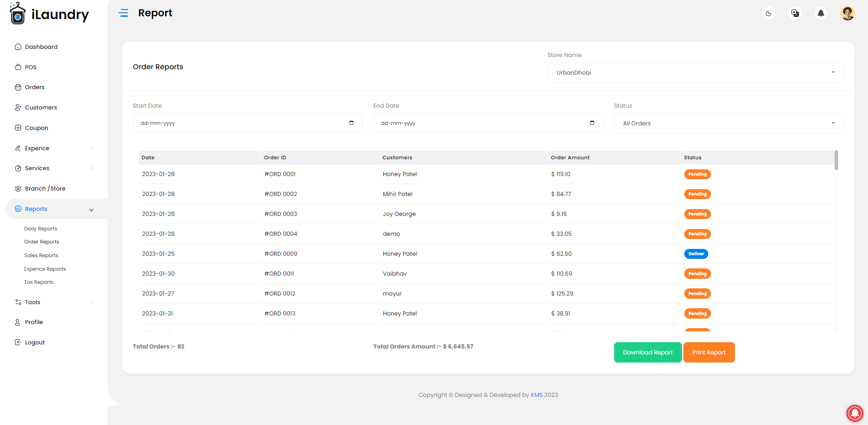Image resolution: width=868 pixels, height=425 pixels.
Task: Open Tax Reports submenu item
Action: pos(39,282)
